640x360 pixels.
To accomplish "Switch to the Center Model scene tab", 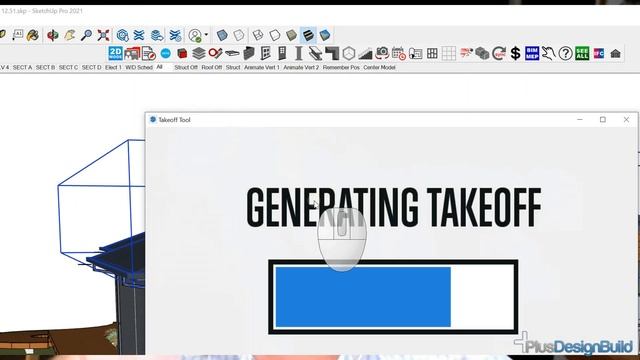I will pos(379,67).
